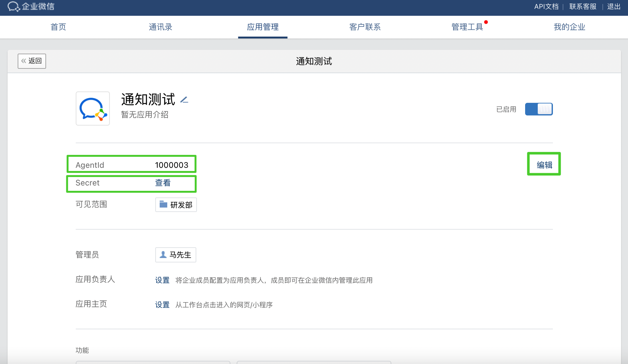Click 联系客服 in top bar
Image resolution: width=628 pixels, height=364 pixels.
(583, 7)
